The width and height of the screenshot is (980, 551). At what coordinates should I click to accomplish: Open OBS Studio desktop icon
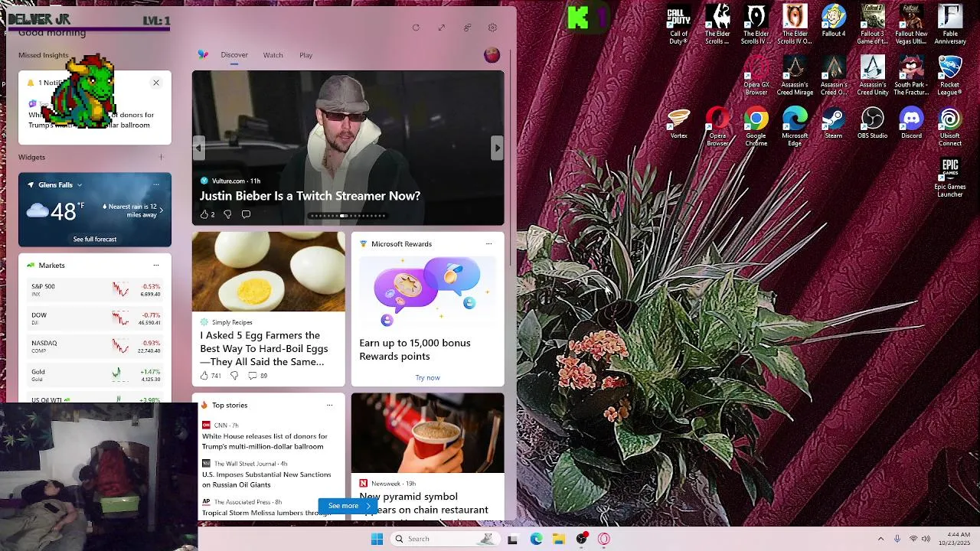[x=872, y=123]
